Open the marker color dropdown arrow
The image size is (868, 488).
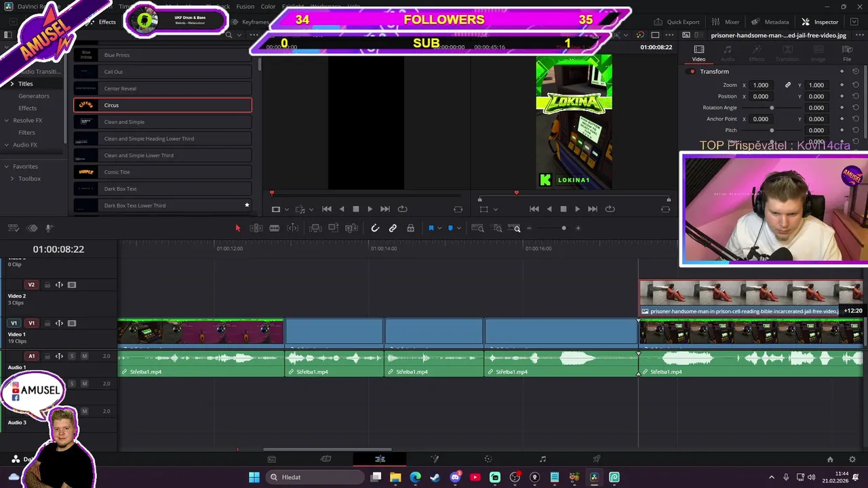coord(459,228)
